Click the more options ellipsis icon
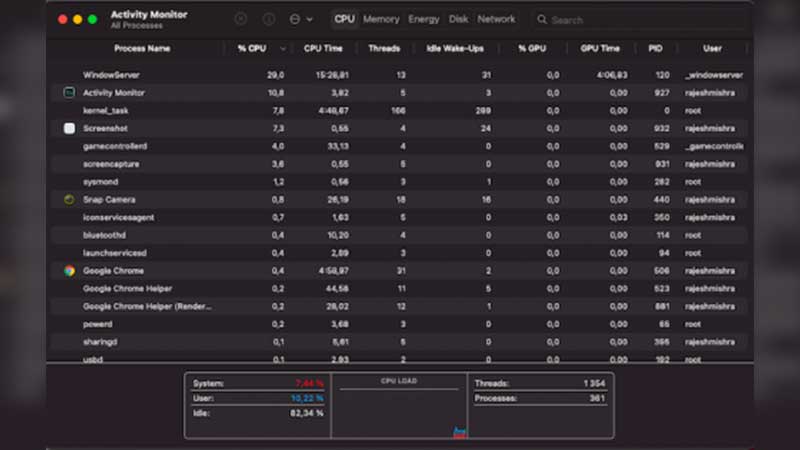The height and width of the screenshot is (450, 800). pyautogui.click(x=295, y=19)
